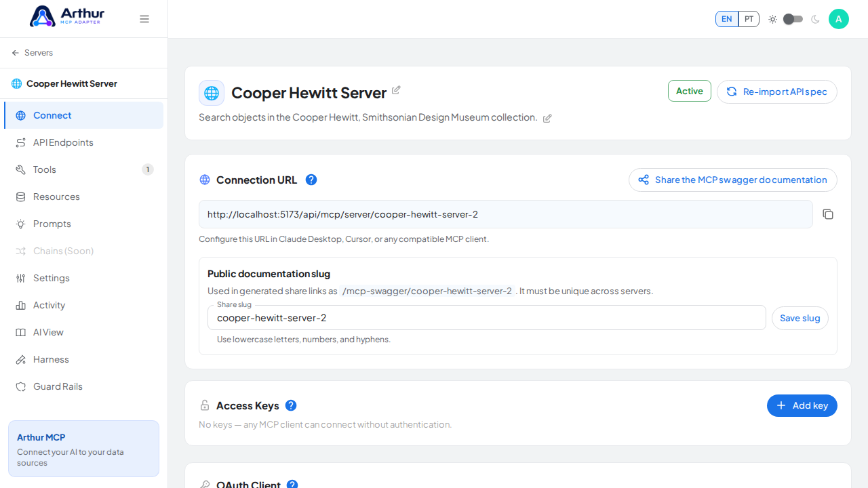Open the Tools sidebar section
Image resolution: width=868 pixels, height=488 pixels.
pyautogui.click(x=84, y=169)
